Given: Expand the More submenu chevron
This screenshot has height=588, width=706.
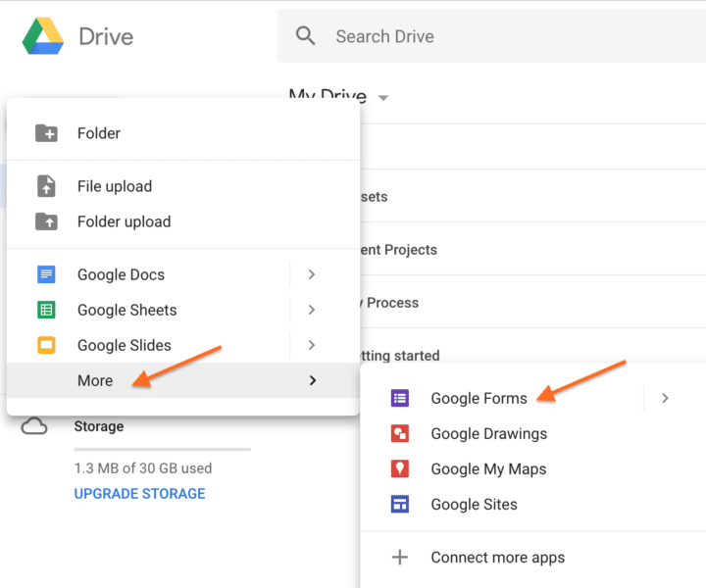Looking at the screenshot, I should click(313, 380).
